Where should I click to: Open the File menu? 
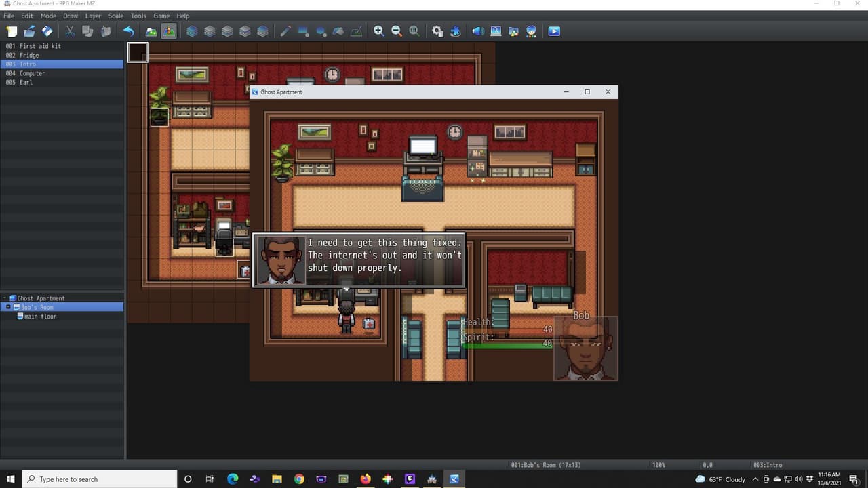click(x=9, y=16)
